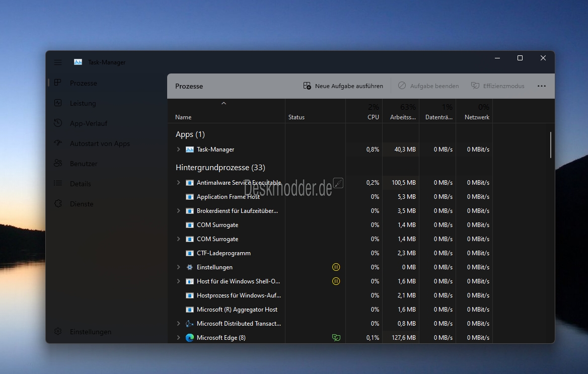Click the gear icon of the Einstellungen process
Viewport: 588px width, 374px height.
coord(190,267)
